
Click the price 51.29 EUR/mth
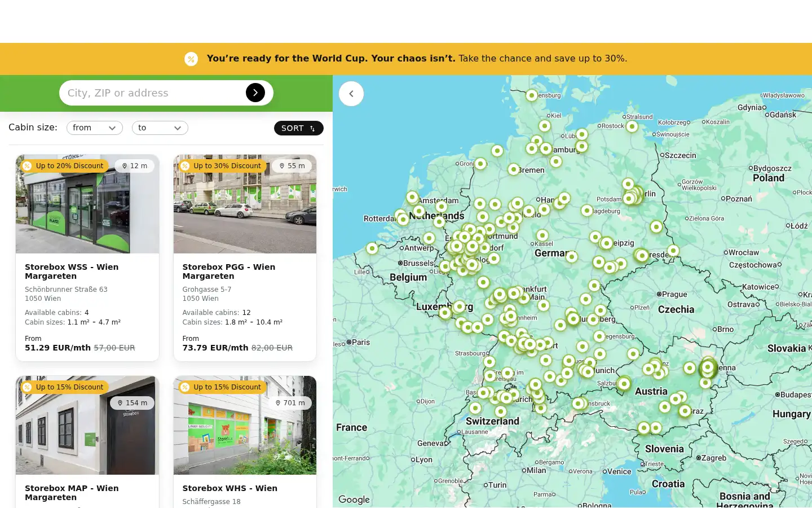58,348
